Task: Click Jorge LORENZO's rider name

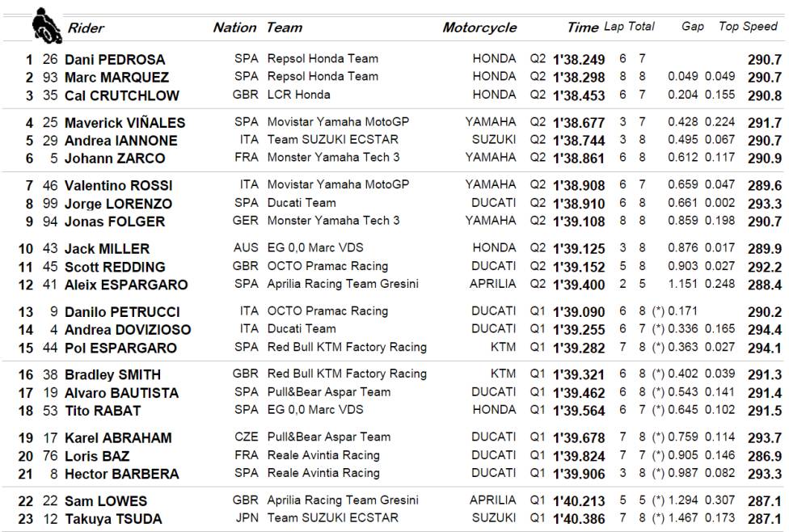Action: tap(118, 204)
